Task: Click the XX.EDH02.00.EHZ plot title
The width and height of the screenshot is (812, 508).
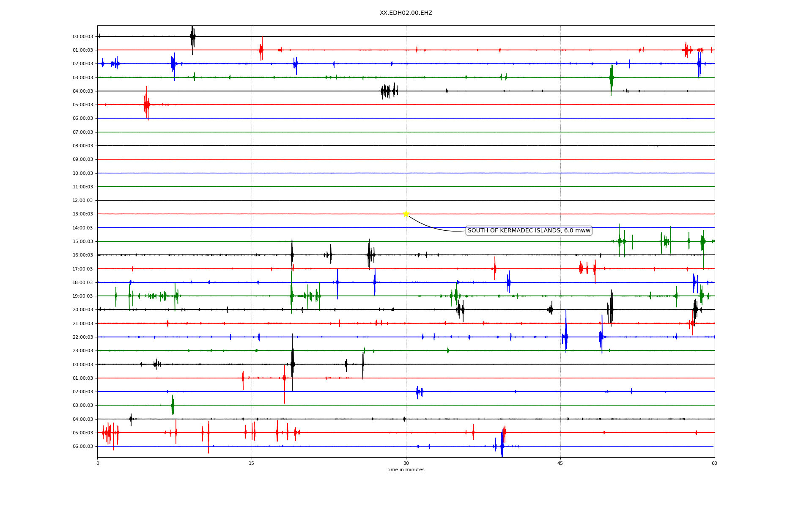Action: [x=406, y=13]
